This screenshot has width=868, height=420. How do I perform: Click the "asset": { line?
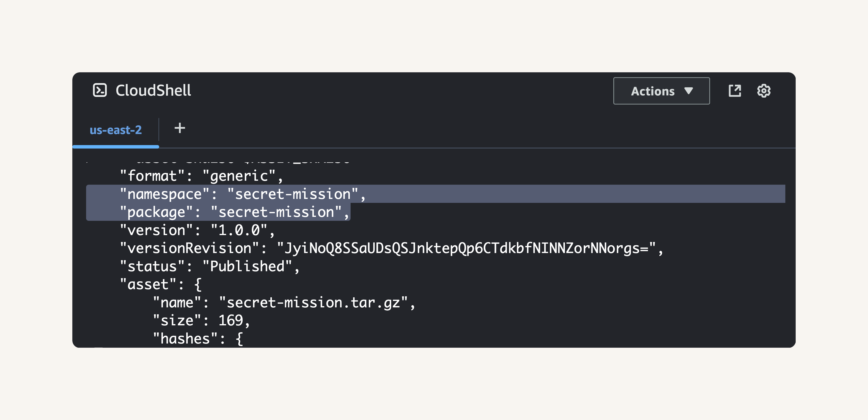161,285
